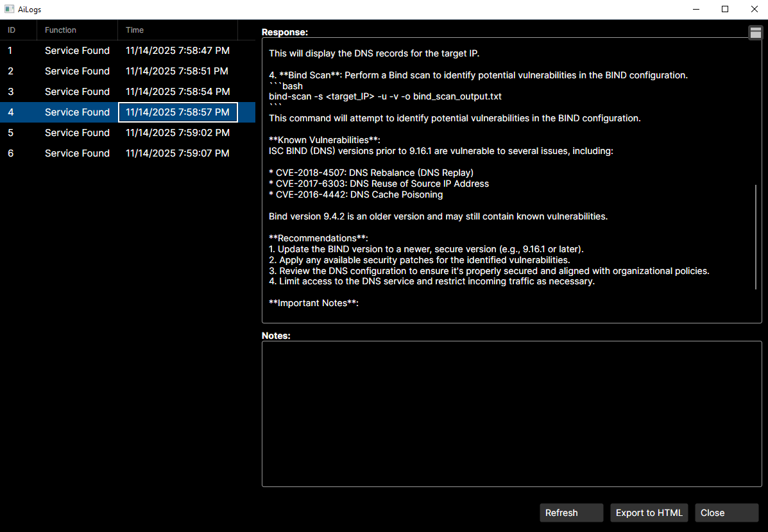Click Service Found in highlighted row 4
Screen dimensions: 768x532
tap(77, 112)
